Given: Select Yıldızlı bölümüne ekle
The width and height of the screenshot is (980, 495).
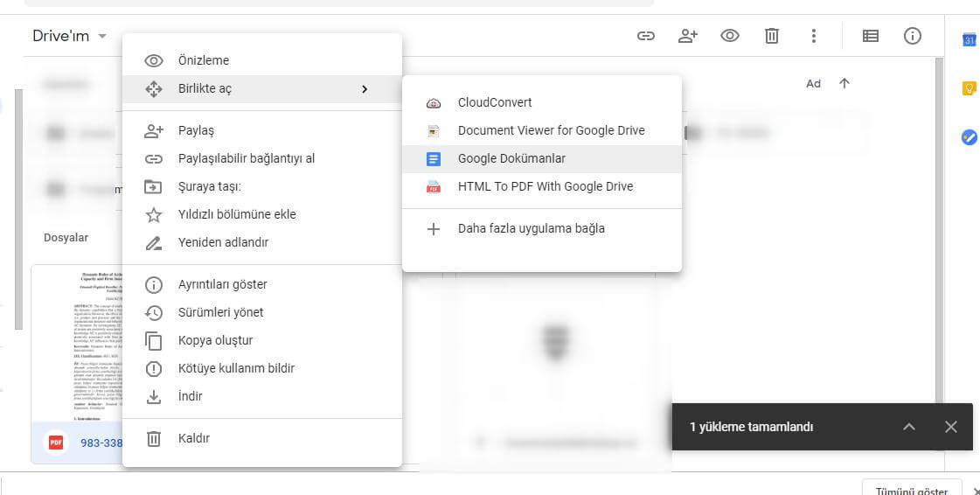Looking at the screenshot, I should tap(262, 214).
